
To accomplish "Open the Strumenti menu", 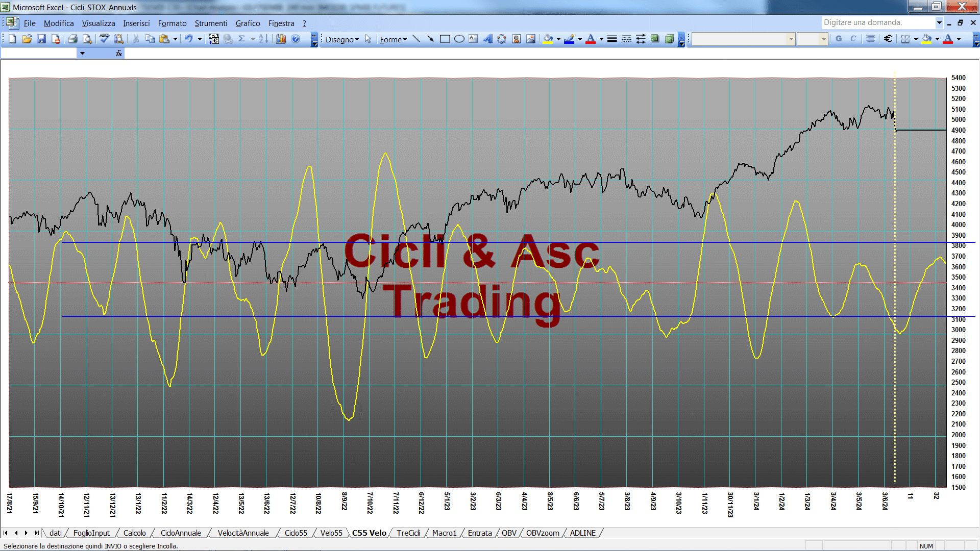I will [211, 23].
